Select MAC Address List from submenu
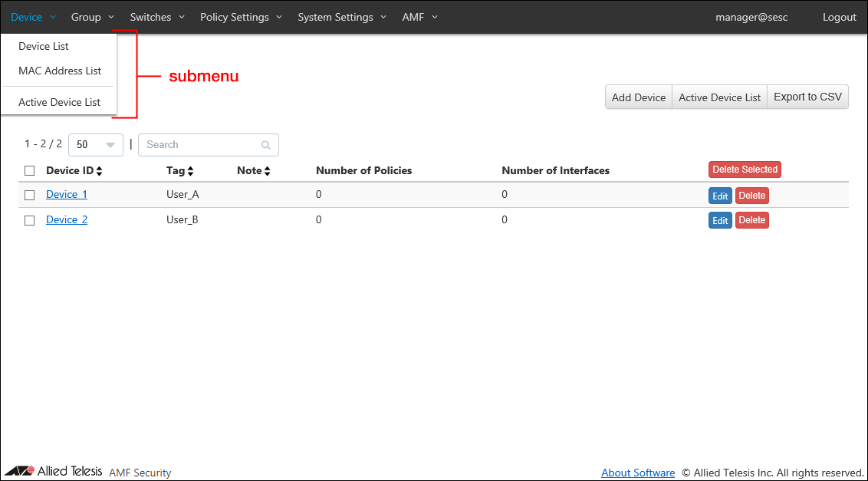This screenshot has width=868, height=481. tap(60, 71)
